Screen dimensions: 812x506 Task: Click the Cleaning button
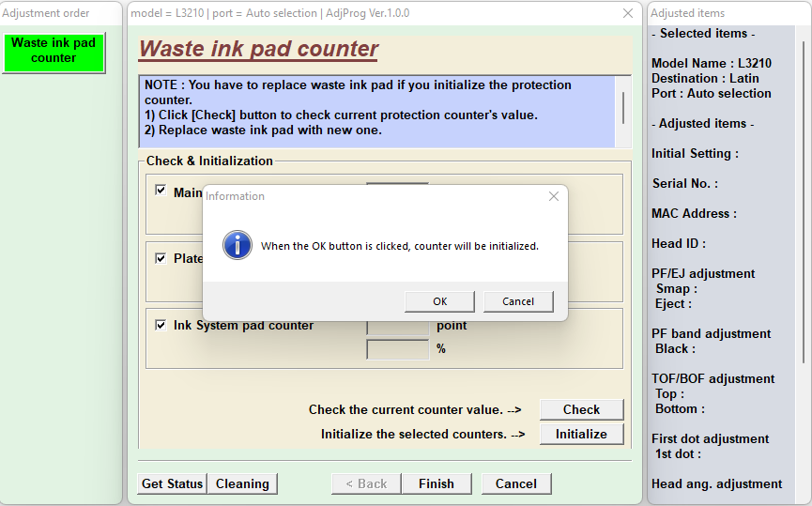(242, 483)
